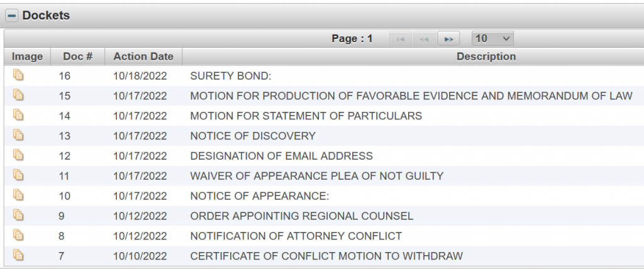View document image for docket 13
This screenshot has height=269, width=644.
19,136
